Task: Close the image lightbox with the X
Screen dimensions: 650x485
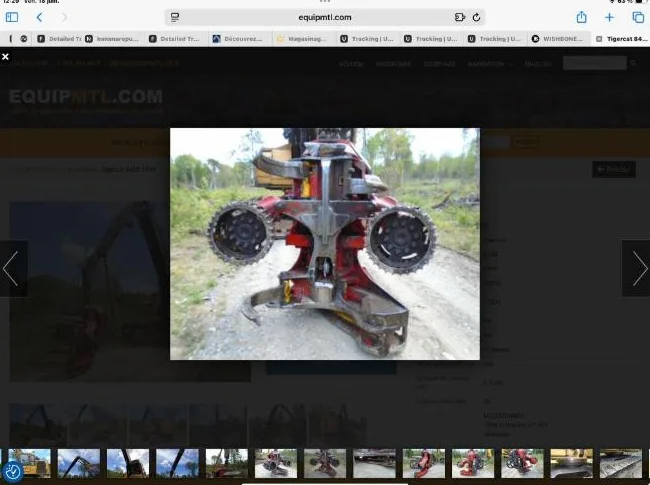Action: (x=5, y=56)
